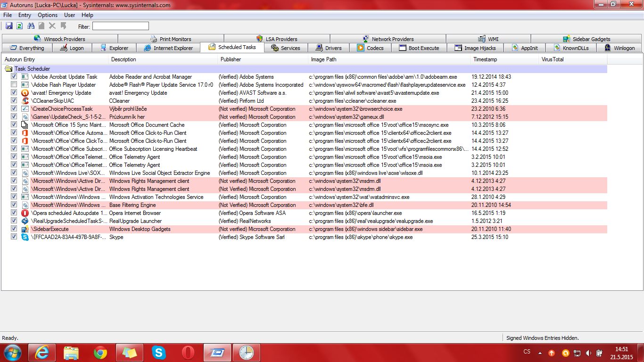The image size is (644, 362).
Task: Switch to the AppInit tab
Action: (x=524, y=48)
